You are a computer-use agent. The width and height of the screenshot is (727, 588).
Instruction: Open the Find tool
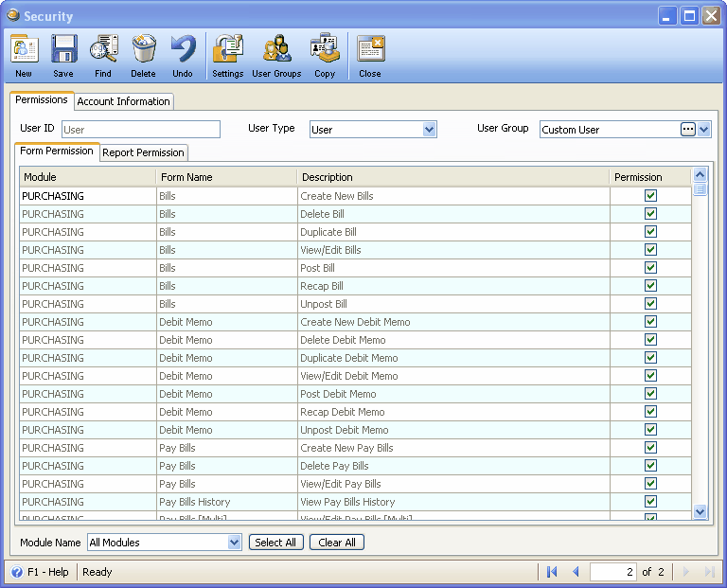[103, 55]
